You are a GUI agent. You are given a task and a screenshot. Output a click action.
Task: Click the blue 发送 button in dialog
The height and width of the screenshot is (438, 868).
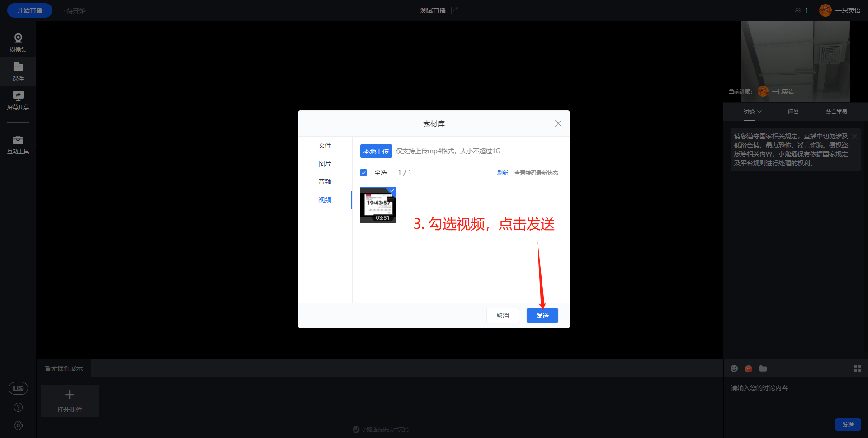[542, 316]
